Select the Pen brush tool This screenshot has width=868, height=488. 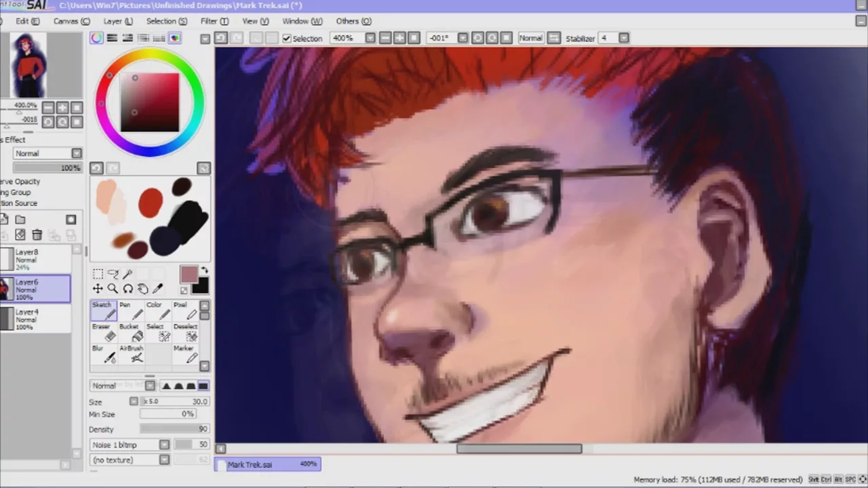pyautogui.click(x=130, y=310)
